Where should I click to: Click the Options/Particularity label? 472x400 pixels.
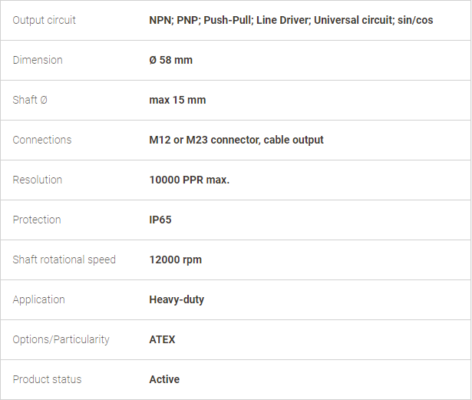click(61, 339)
